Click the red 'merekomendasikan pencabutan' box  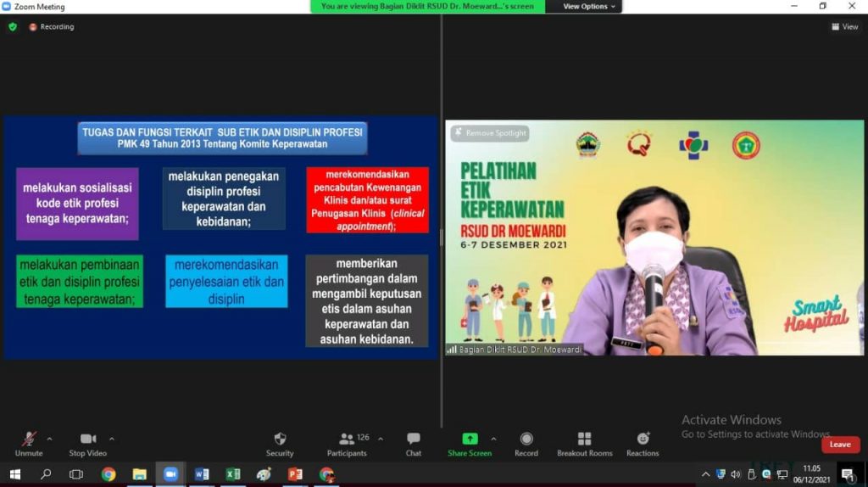coord(367,200)
